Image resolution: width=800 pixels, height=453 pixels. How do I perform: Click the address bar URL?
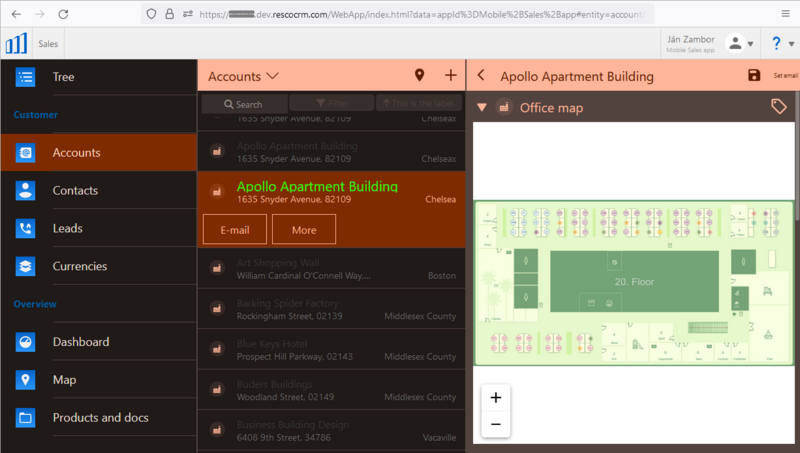click(x=422, y=14)
